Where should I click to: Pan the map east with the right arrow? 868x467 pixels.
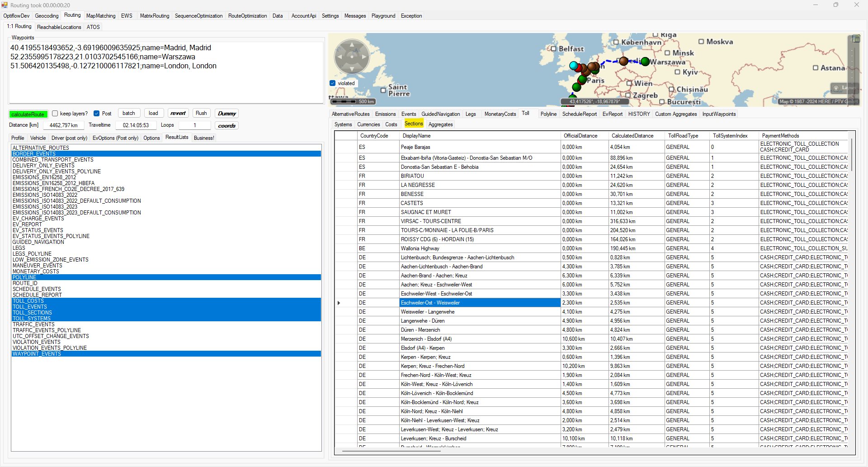[x=364, y=57]
